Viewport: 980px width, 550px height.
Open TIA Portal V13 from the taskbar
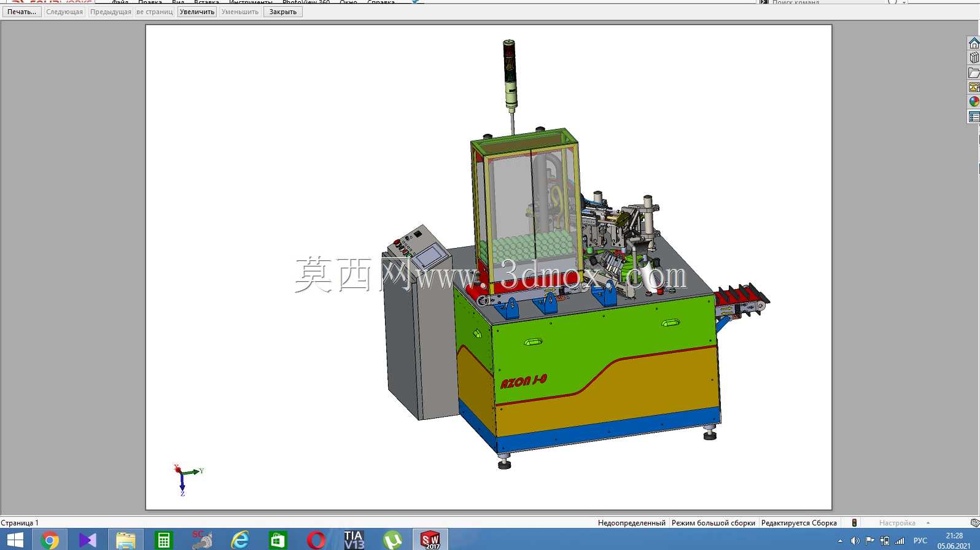pyautogui.click(x=354, y=540)
